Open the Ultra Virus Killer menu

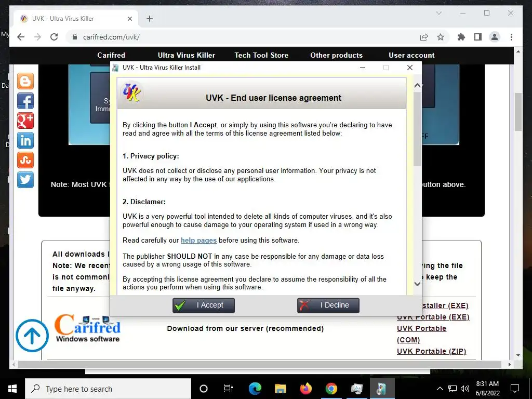coord(187,55)
